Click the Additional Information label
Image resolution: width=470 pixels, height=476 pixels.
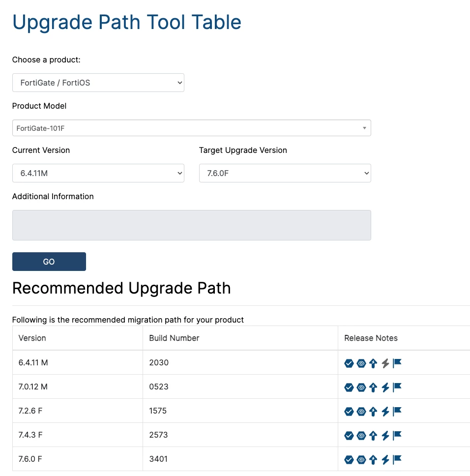(53, 196)
